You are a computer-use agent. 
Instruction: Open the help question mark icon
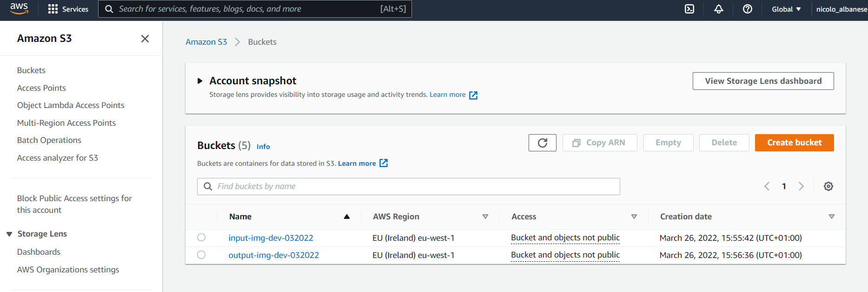click(747, 9)
